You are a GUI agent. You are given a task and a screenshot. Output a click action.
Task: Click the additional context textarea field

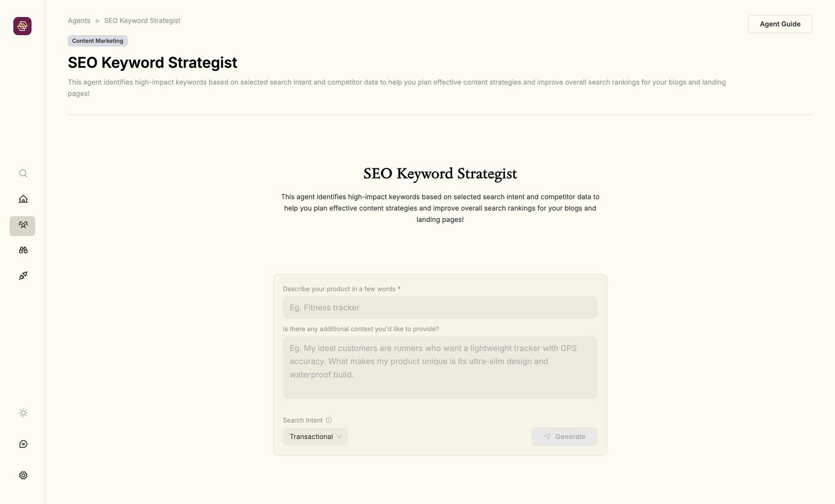(440, 367)
